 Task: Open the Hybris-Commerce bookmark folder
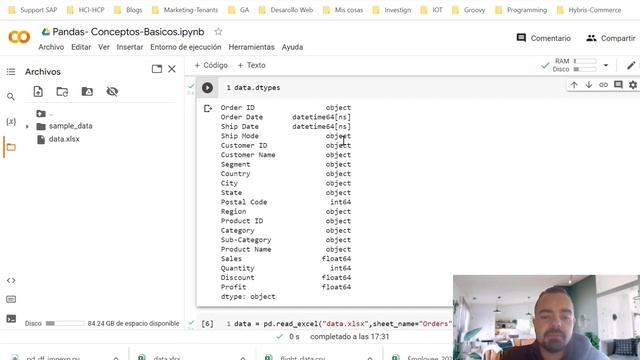[589, 10]
